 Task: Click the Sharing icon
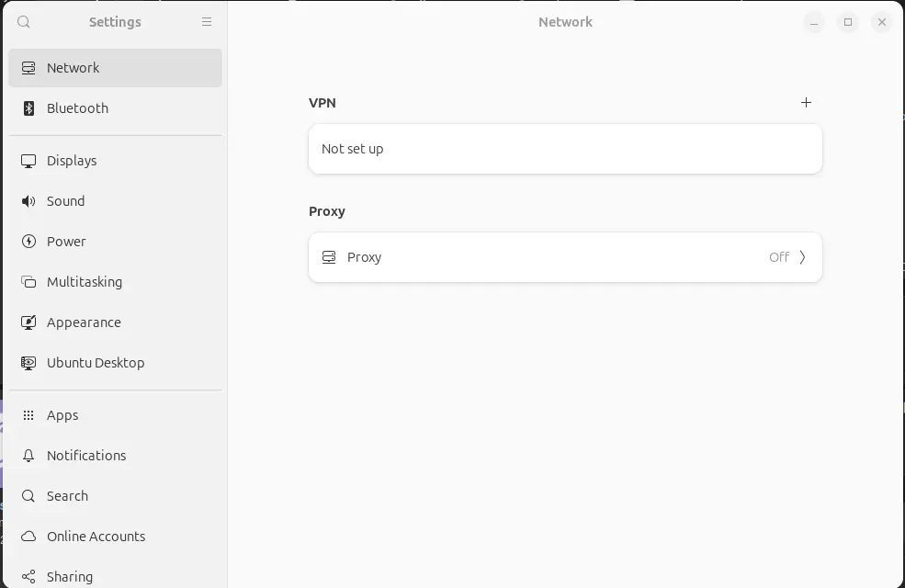[x=28, y=577]
